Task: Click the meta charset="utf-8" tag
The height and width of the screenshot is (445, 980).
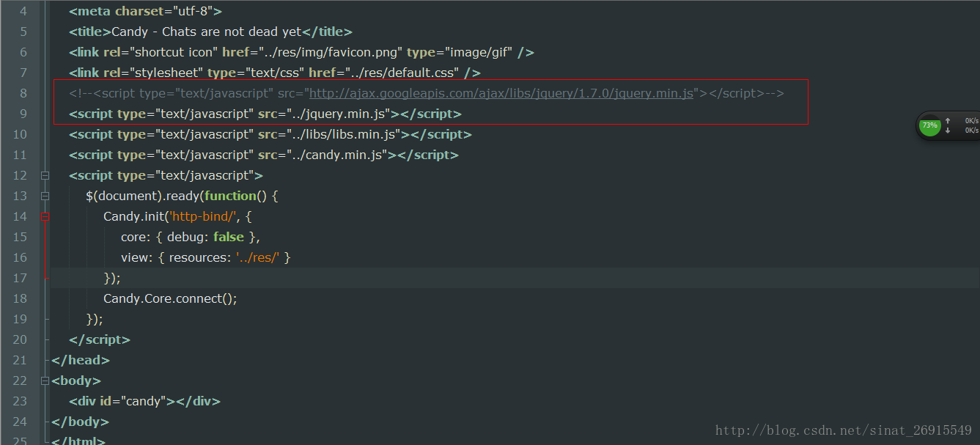Action: pyautogui.click(x=146, y=11)
